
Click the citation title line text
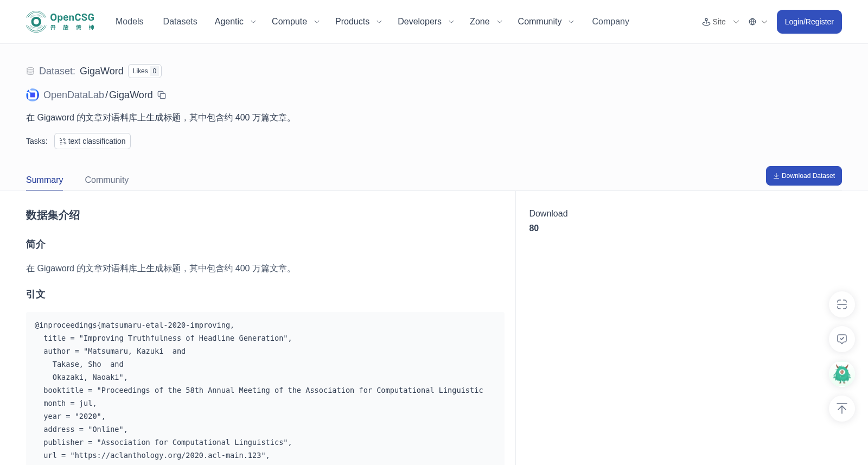pos(168,338)
